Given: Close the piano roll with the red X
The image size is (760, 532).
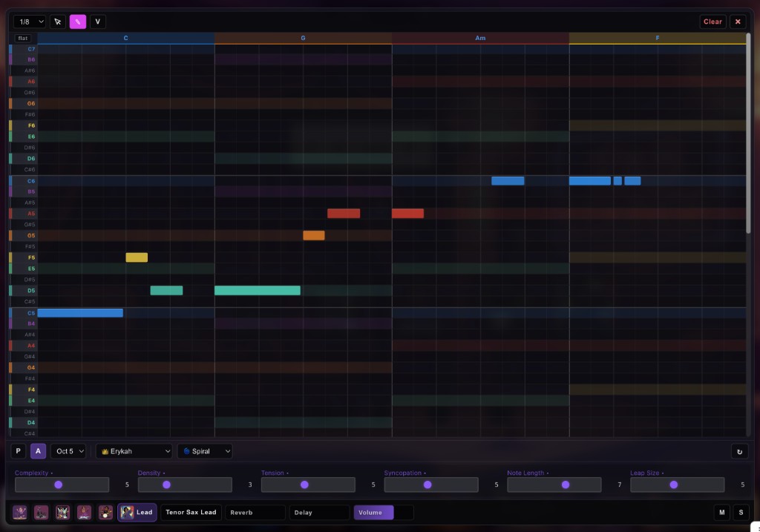Looking at the screenshot, I should [738, 22].
